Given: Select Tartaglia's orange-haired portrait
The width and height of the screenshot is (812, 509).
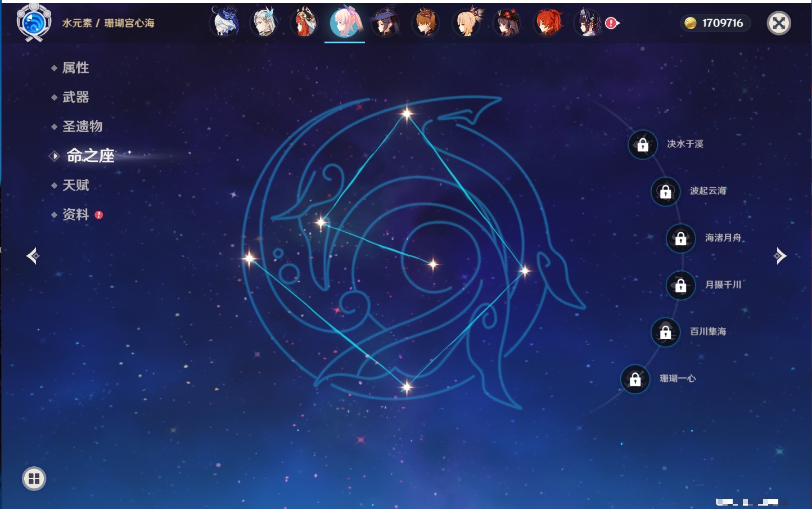Looking at the screenshot, I should [426, 22].
